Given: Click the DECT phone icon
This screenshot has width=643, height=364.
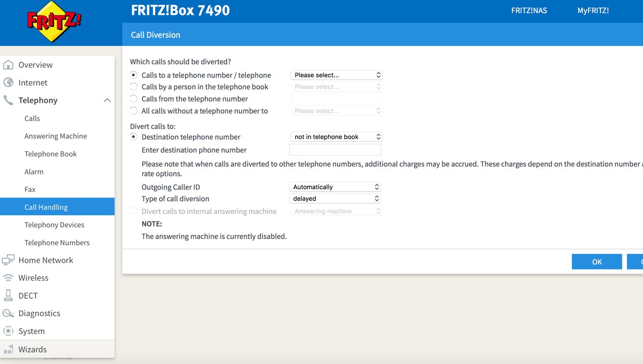Looking at the screenshot, I should pos(8,295).
